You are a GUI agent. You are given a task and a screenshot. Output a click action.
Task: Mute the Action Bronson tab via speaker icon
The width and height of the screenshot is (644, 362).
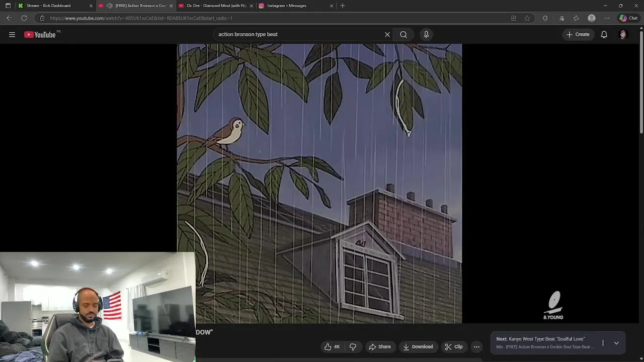[109, 6]
